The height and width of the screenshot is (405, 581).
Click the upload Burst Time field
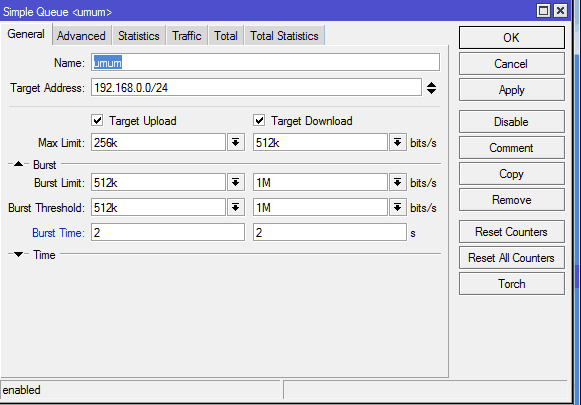coord(168,232)
